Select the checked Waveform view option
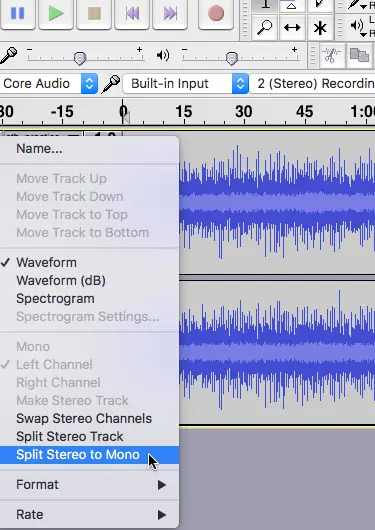 pyautogui.click(x=47, y=263)
